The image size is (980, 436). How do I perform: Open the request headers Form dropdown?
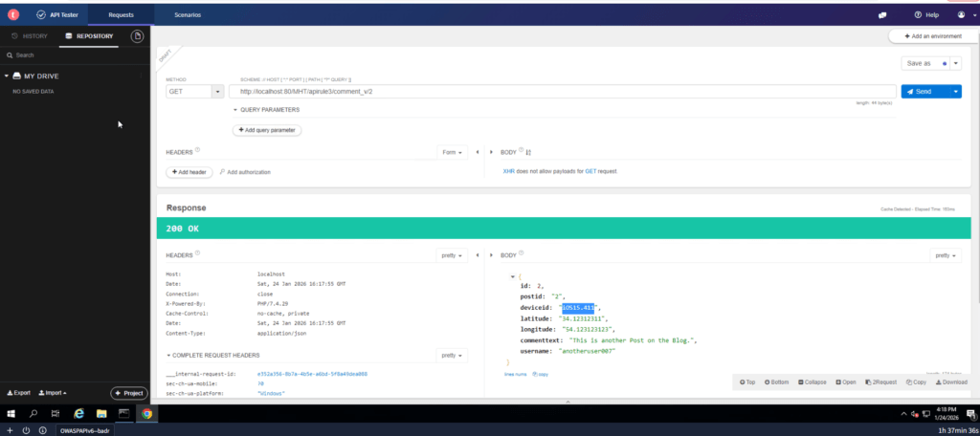point(452,152)
